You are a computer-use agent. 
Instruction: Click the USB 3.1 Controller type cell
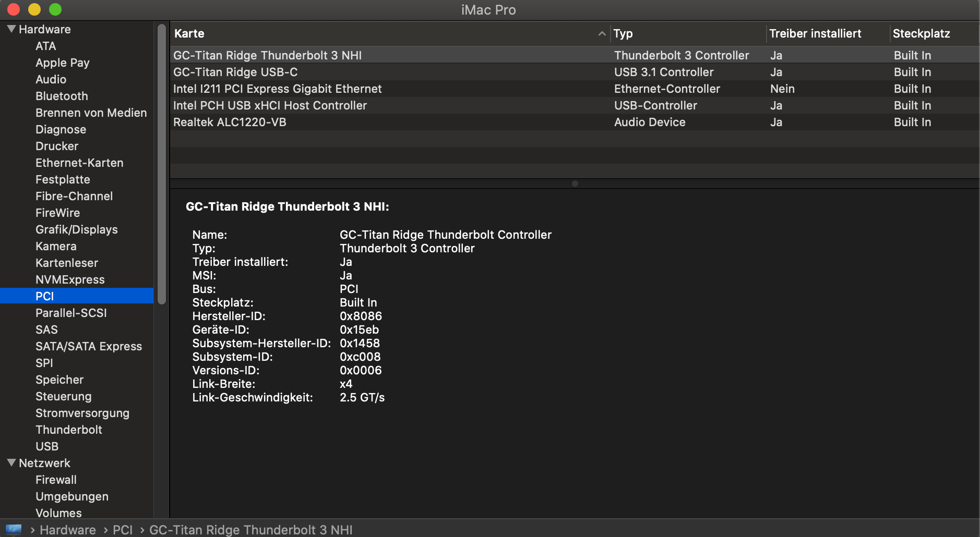coord(664,72)
